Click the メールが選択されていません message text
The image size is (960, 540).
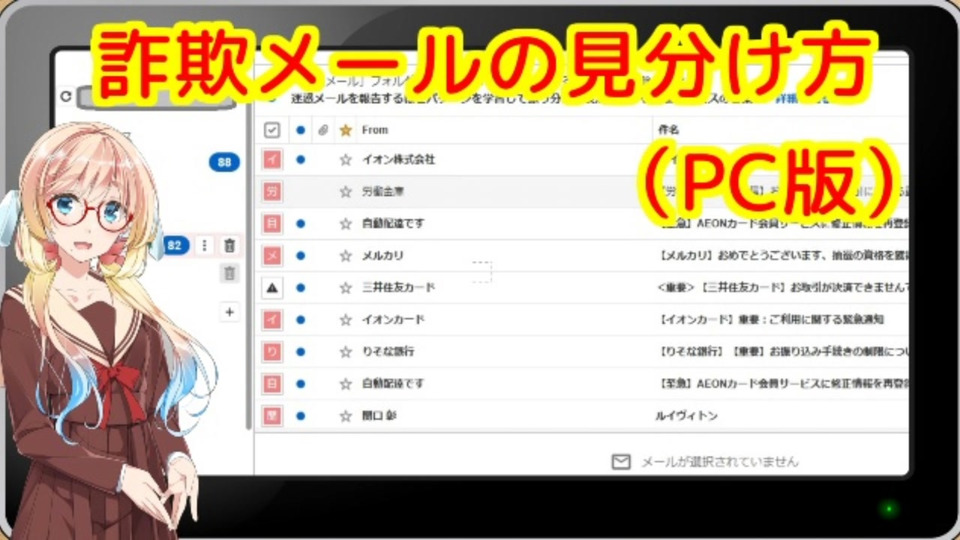720,462
